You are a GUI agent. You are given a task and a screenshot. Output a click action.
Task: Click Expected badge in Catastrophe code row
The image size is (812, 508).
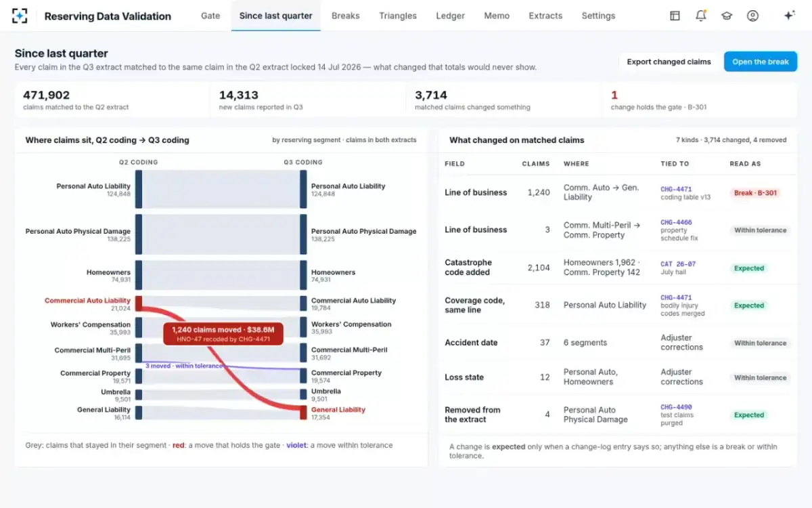(x=749, y=268)
